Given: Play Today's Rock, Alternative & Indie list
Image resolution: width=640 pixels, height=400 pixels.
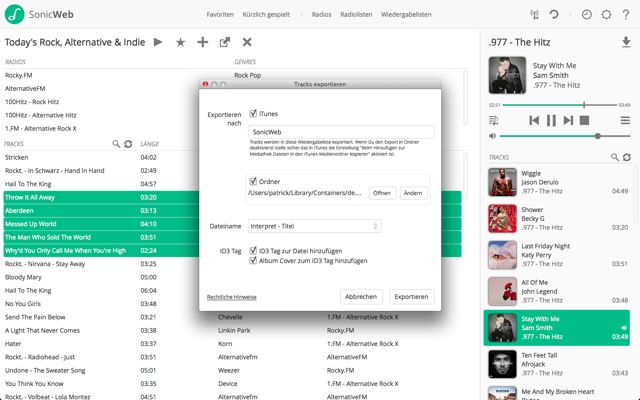Looking at the screenshot, I should pos(157,42).
